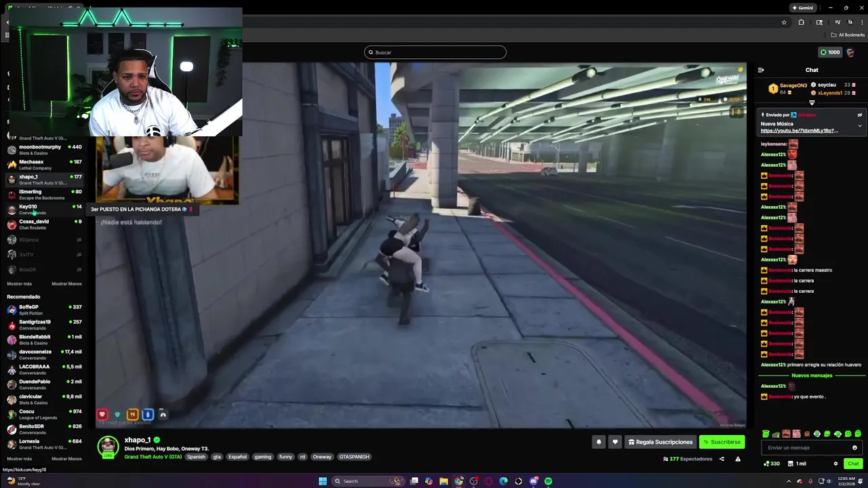Click xLeyends1 leaderboard entry
Image resolution: width=868 pixels, height=488 pixels.
833,93
